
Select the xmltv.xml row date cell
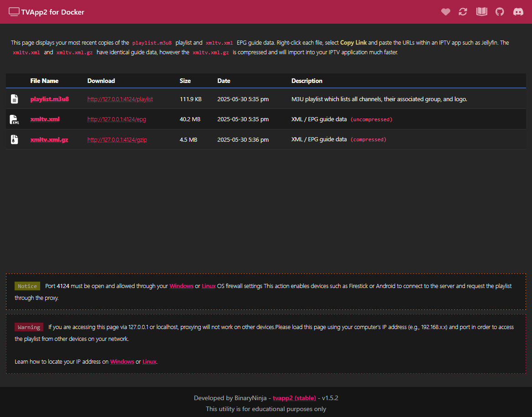pyautogui.click(x=243, y=119)
